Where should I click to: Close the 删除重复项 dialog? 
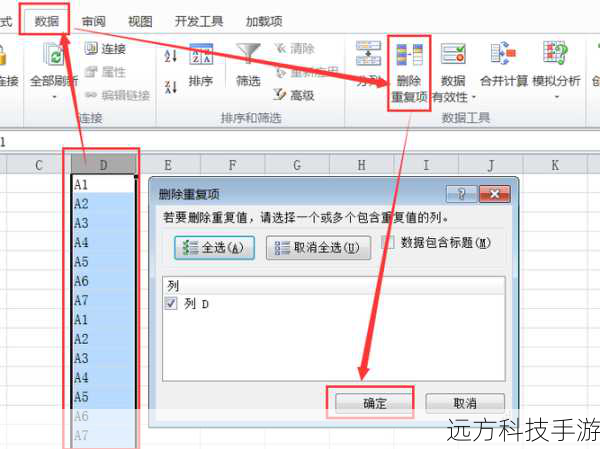[494, 194]
